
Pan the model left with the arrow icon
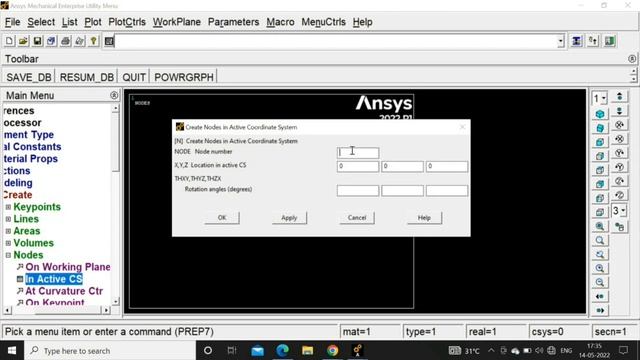click(x=600, y=296)
